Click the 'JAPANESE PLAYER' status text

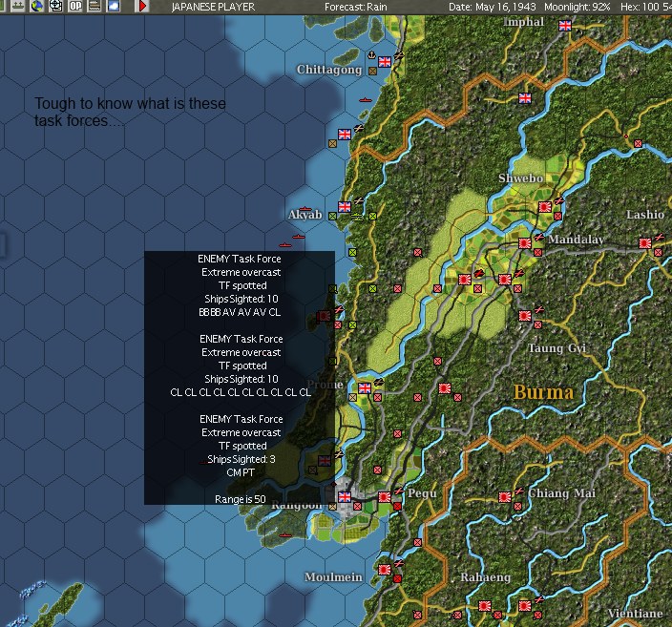tap(213, 7)
